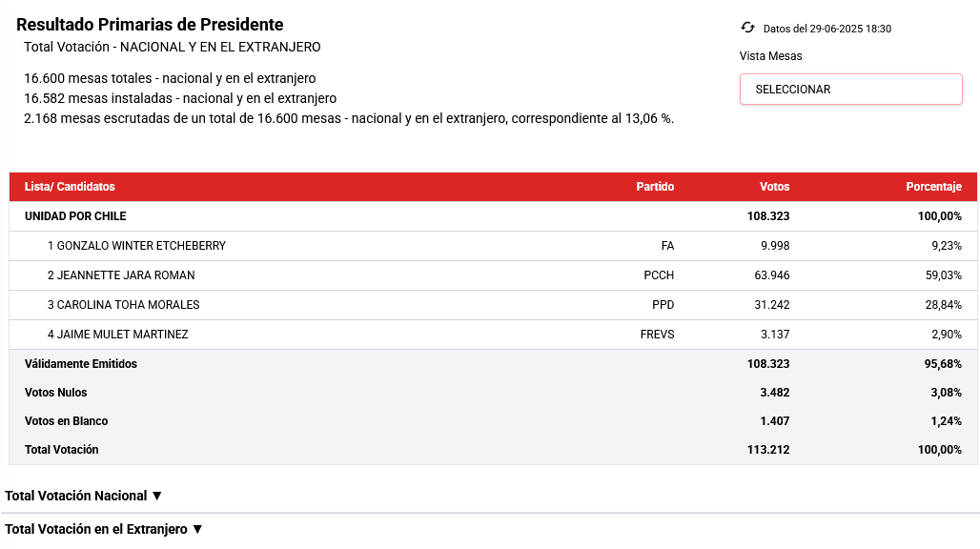980x549 pixels.
Task: Select candidate CAROLINA TOHA MORALES
Action: [x=124, y=305]
